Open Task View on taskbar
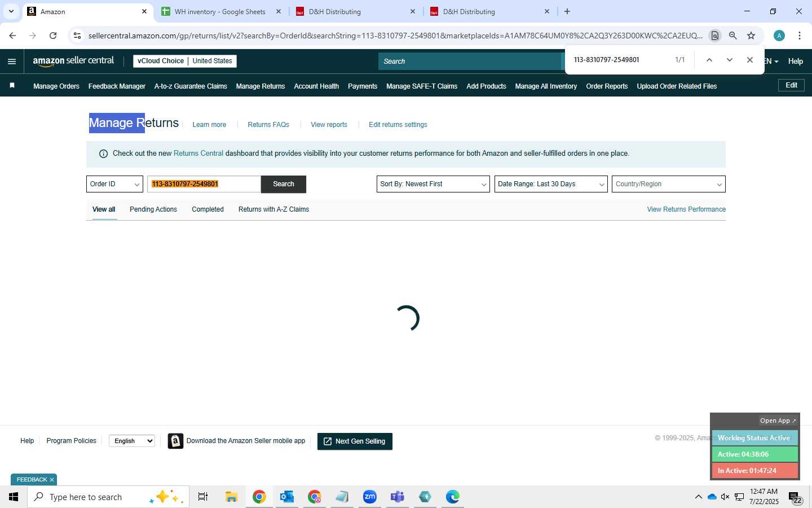The width and height of the screenshot is (812, 508). [203, 497]
